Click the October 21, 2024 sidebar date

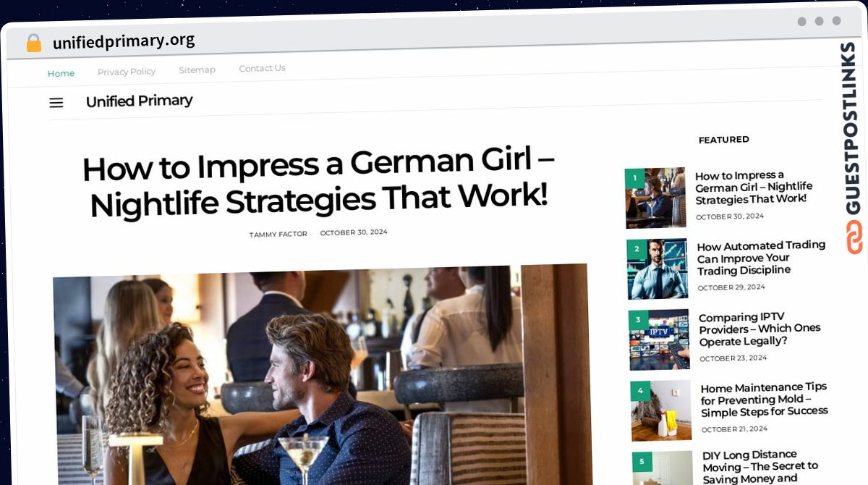(x=735, y=429)
